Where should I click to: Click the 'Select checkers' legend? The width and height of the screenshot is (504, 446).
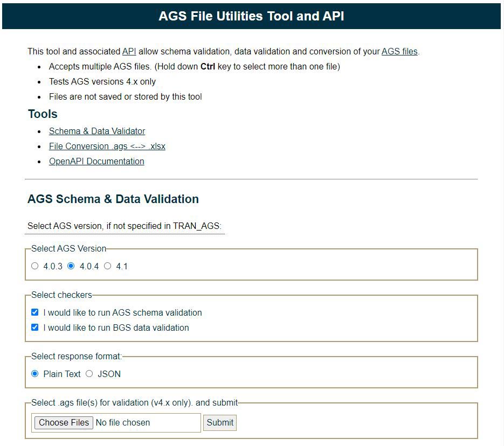[61, 295]
